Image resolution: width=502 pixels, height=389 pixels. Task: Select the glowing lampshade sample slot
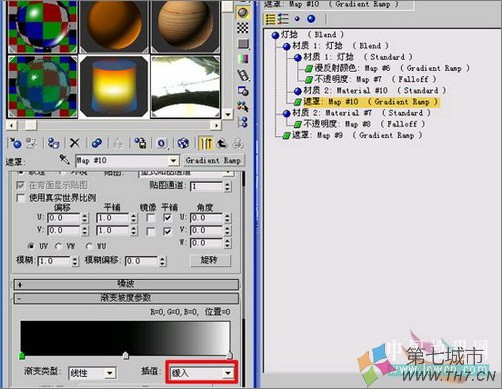(114, 86)
